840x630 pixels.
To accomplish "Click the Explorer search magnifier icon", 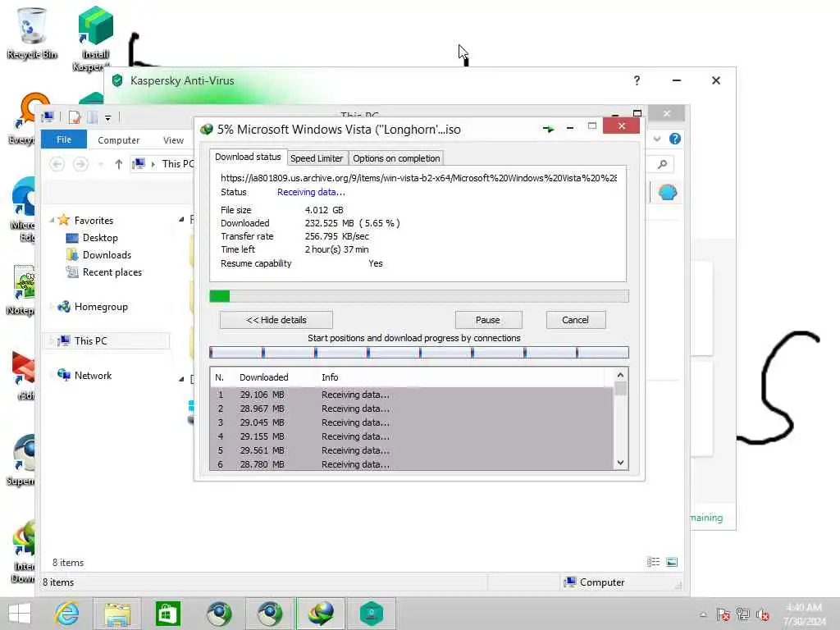I will tap(663, 164).
